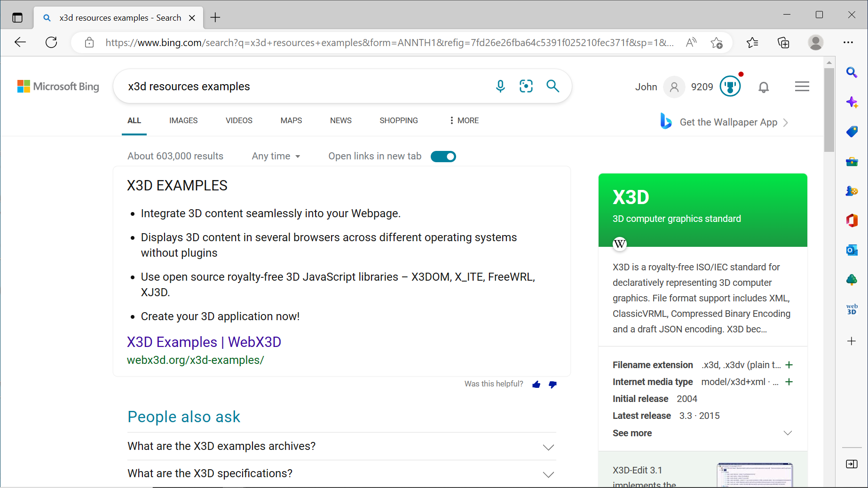Open the X3D-Edit 3.1 thumbnail
This screenshot has width=868, height=488.
pos(755,475)
